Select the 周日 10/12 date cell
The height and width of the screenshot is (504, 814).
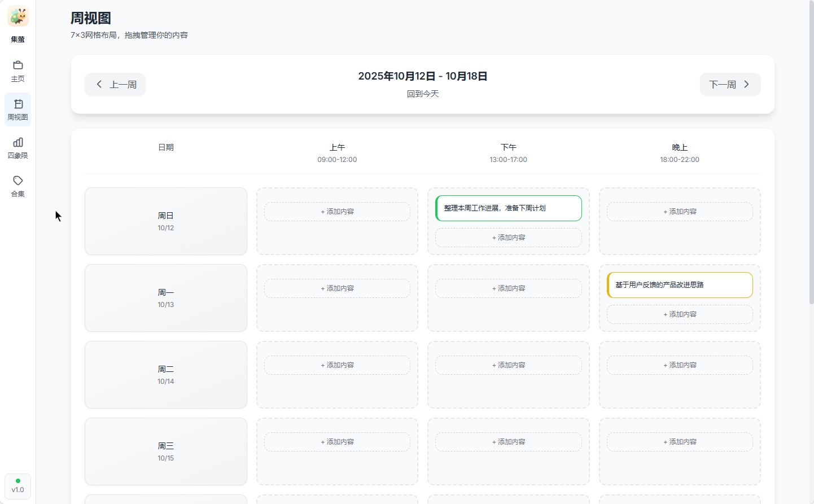click(x=166, y=221)
